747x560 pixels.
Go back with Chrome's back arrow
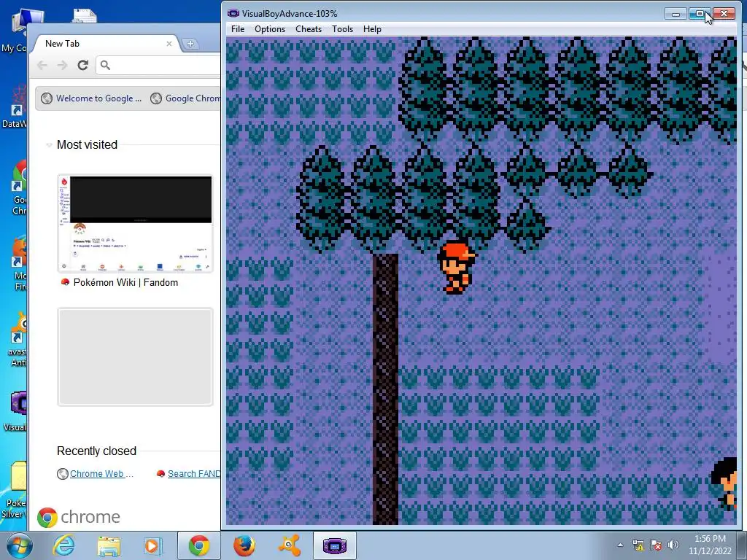pos(42,65)
